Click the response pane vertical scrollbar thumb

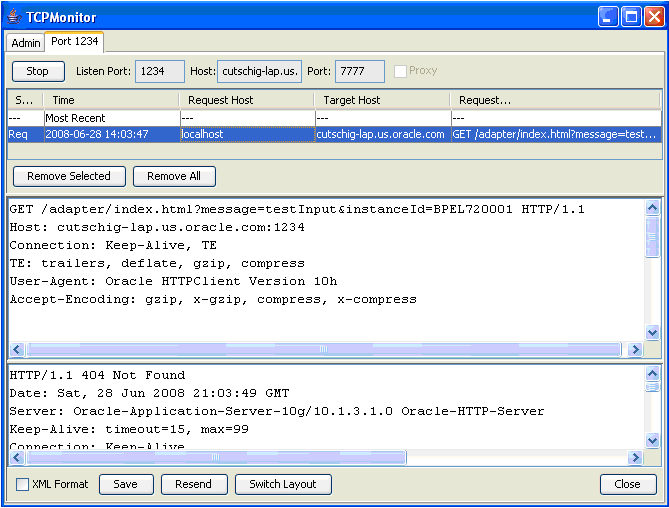pos(652,387)
